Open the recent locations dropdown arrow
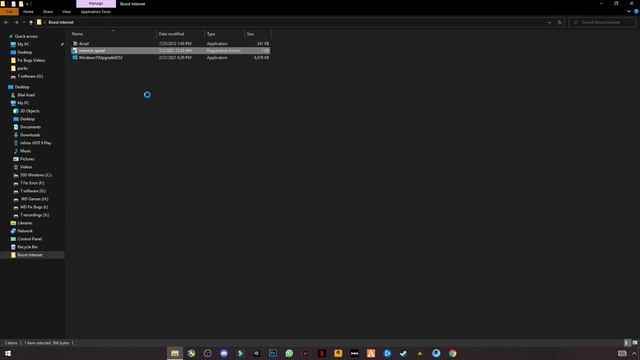The height and width of the screenshot is (360, 640). point(24,22)
